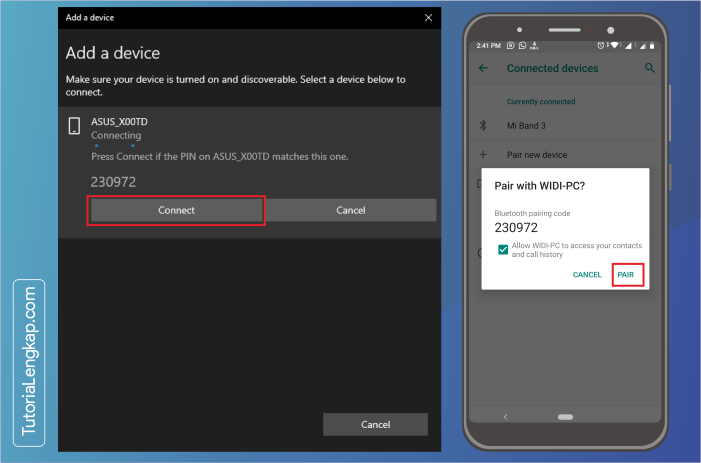Tap the battery icon in phone status bar

652,46
